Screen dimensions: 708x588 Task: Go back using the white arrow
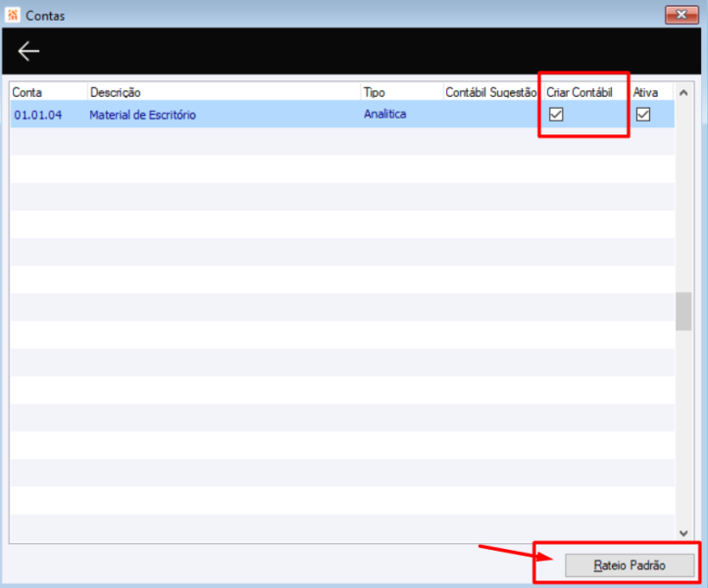[28, 51]
